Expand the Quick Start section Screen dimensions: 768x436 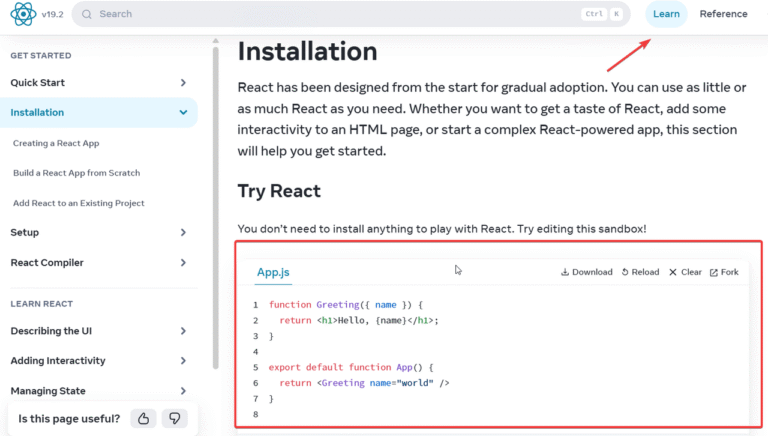point(183,83)
